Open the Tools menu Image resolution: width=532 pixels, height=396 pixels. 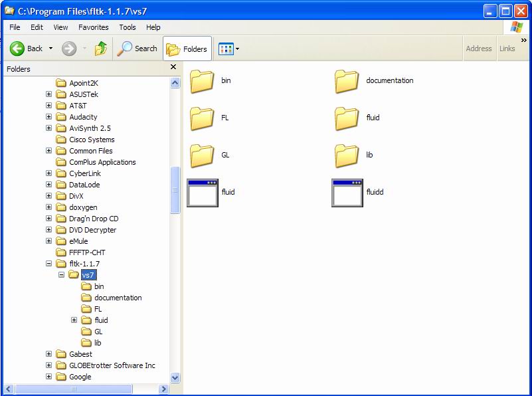[128, 27]
